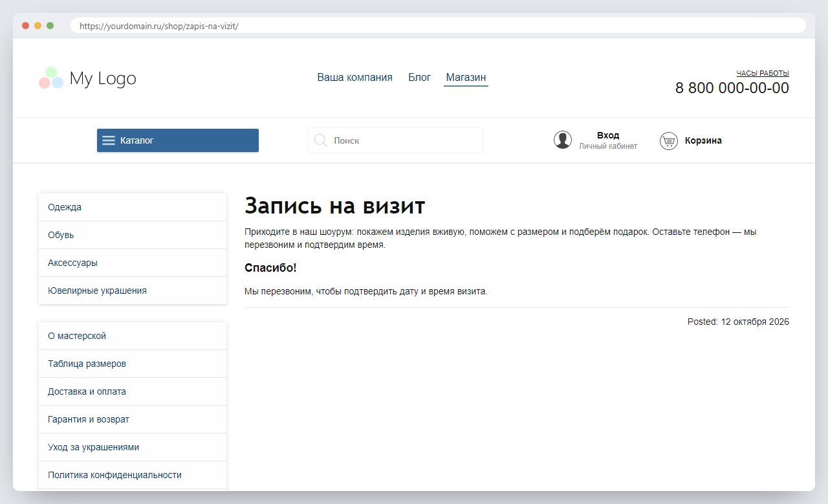This screenshot has height=504, width=828.
Task: Click the red window close dot
Action: [25, 25]
